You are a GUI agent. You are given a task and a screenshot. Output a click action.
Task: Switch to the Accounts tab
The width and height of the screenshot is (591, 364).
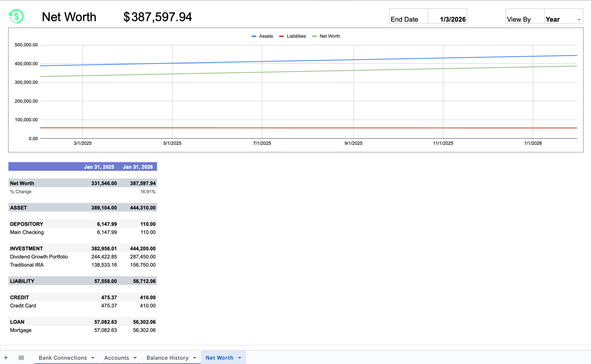pos(117,358)
